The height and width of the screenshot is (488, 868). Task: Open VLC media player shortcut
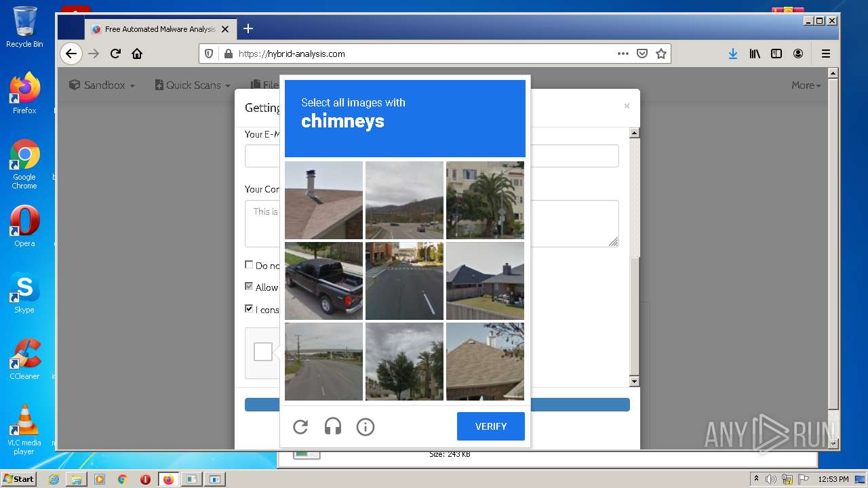[x=24, y=430]
